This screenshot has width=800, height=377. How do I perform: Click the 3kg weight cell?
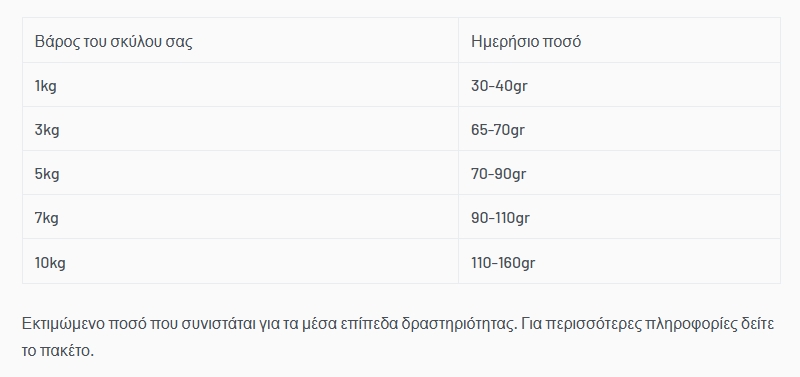point(240,129)
